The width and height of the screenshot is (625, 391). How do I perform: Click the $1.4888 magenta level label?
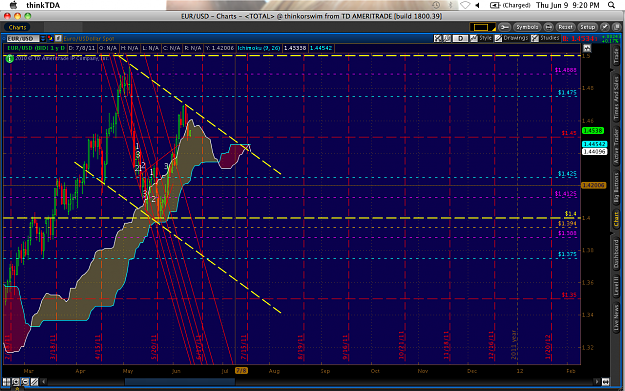(x=566, y=70)
